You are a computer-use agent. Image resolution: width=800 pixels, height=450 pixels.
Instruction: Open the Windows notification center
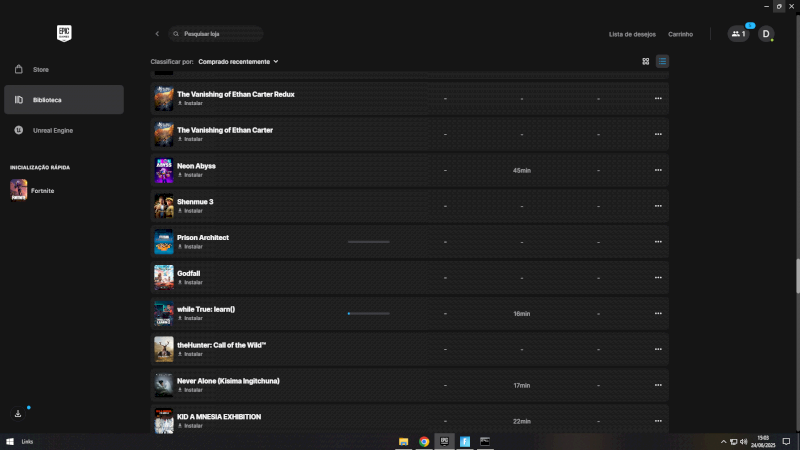pos(786,442)
